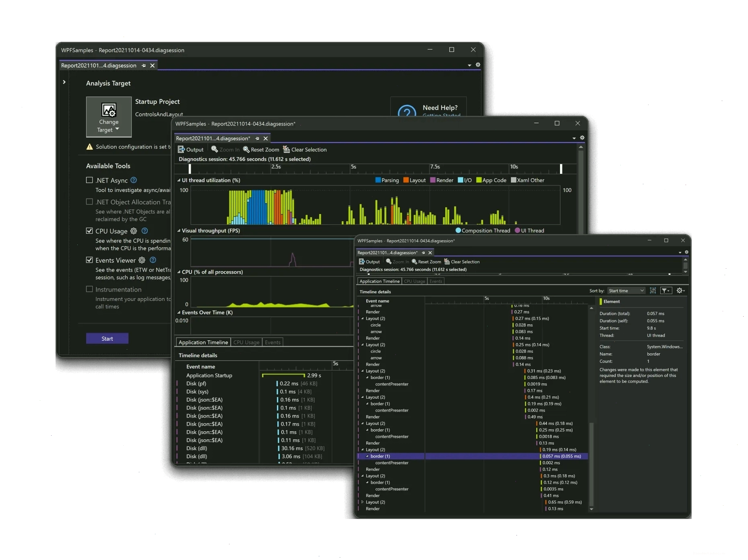Expand the left side panel chevron in back window
This screenshot has height=560, width=748.
[x=64, y=82]
